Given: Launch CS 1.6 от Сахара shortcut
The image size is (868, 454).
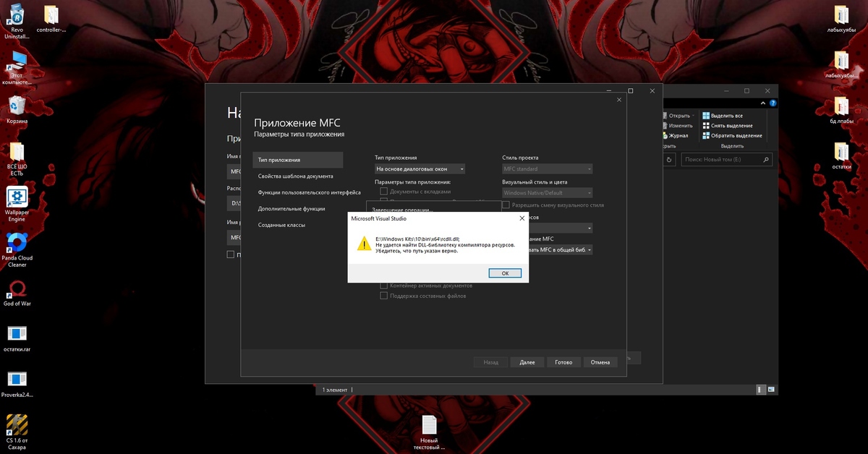Looking at the screenshot, I should click(x=17, y=432).
